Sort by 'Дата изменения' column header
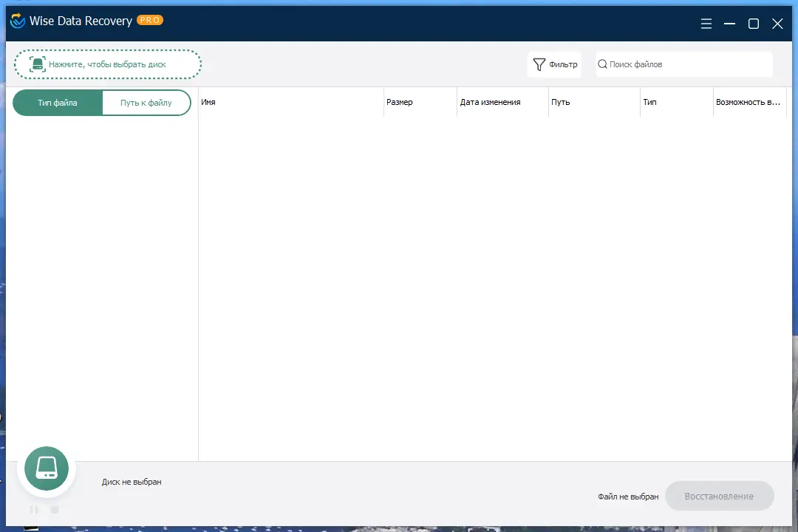This screenshot has width=798, height=532. click(502, 102)
